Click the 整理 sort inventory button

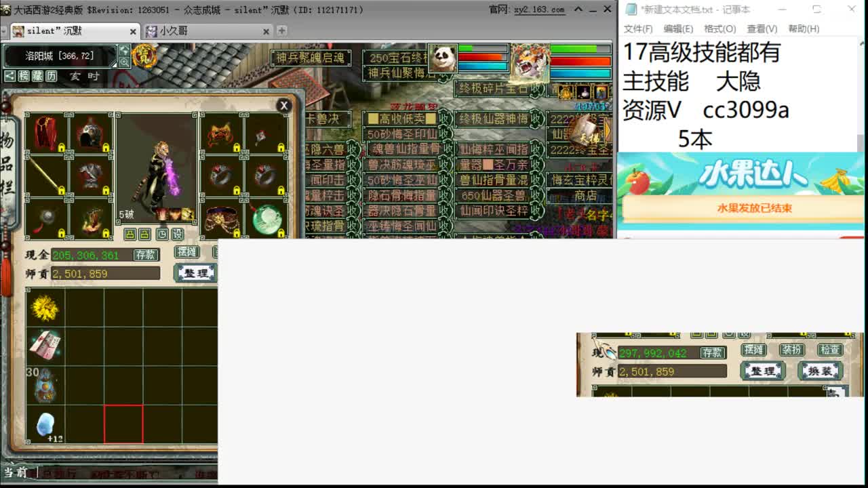(x=195, y=273)
